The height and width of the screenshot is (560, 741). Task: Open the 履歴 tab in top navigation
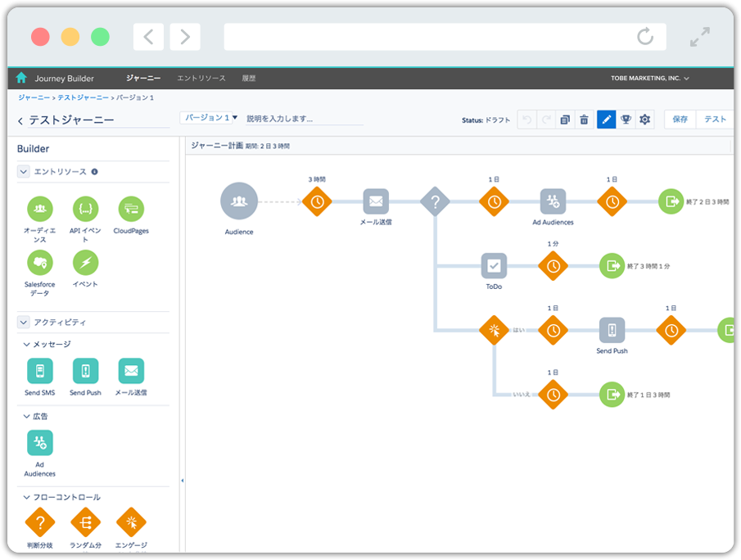[x=249, y=78]
